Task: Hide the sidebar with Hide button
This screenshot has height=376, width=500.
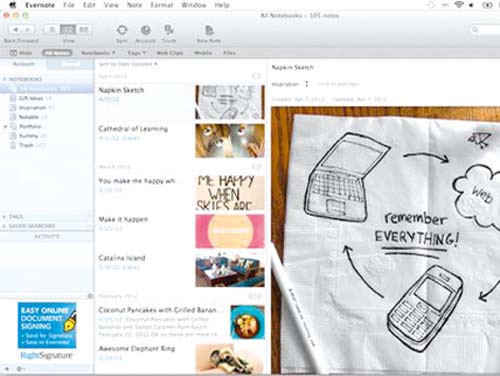Action: pos(21,53)
